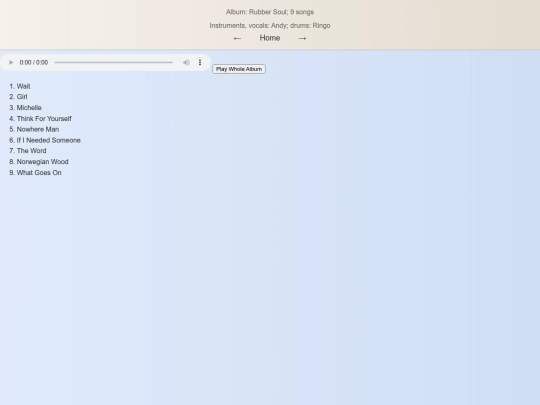The height and width of the screenshot is (405, 540).
Task: Click the Album: Rubber Soul; 9 songs heading
Action: click(x=270, y=12)
